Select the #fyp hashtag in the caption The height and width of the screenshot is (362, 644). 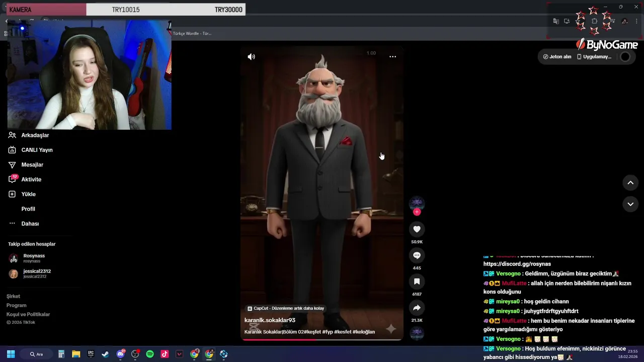(328, 332)
